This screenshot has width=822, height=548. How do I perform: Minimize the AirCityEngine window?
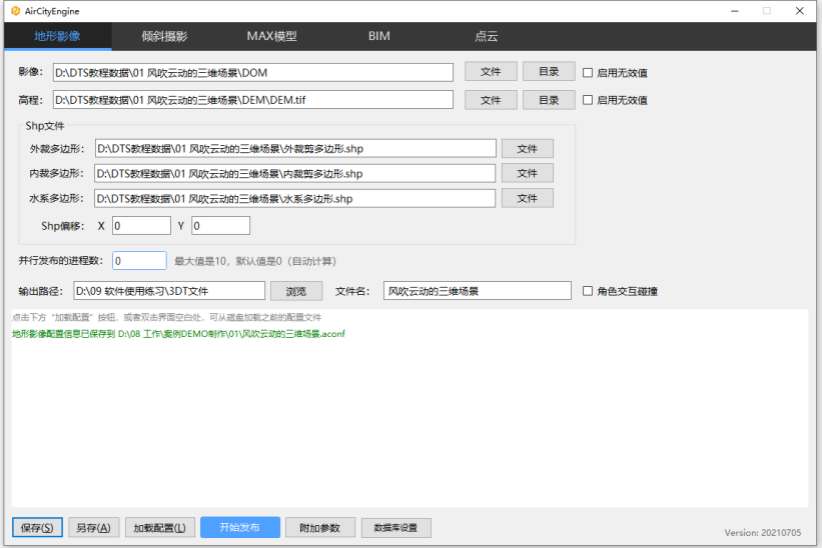735,11
